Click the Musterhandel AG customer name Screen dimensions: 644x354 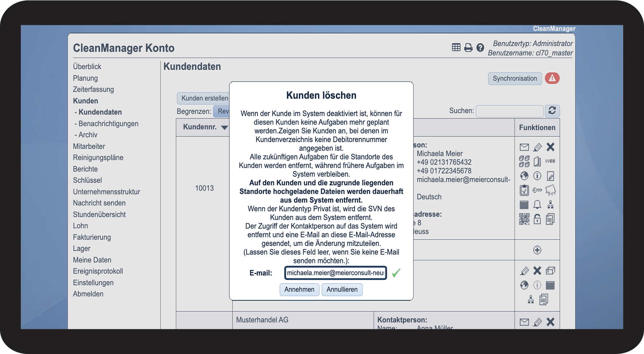pos(262,320)
